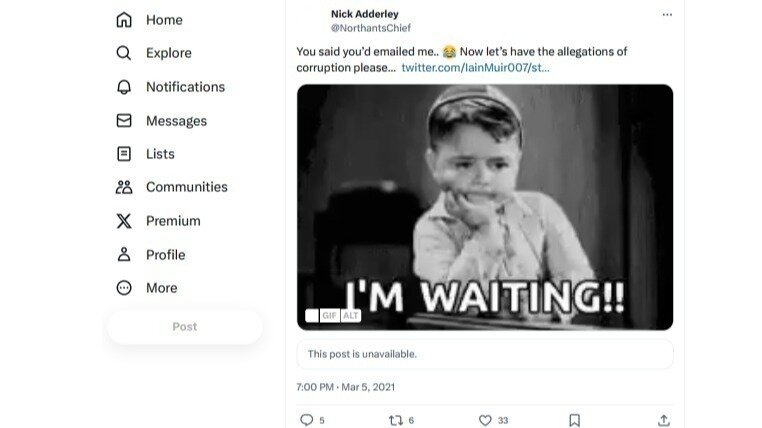This screenshot has width=762, height=428.
Task: Open the X Premium icon
Action: pyautogui.click(x=124, y=221)
